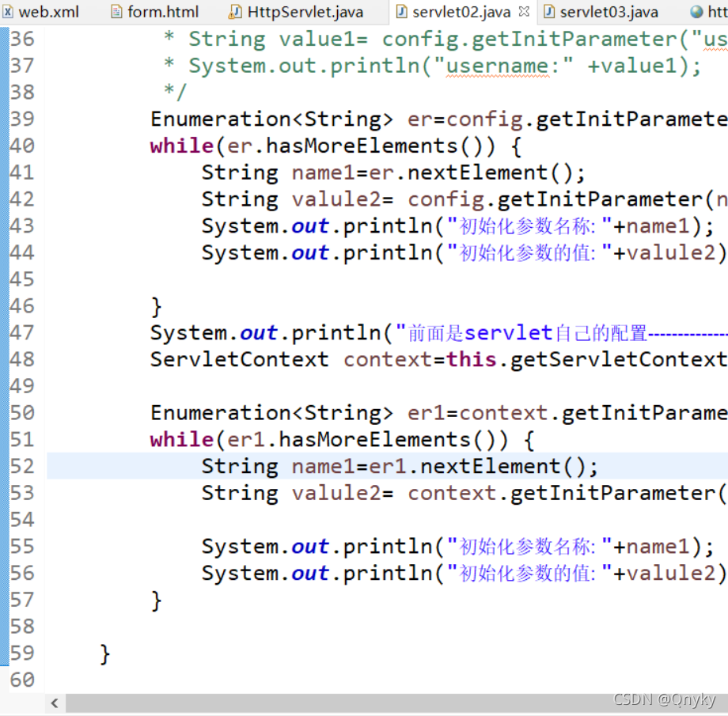Select the partially hidden rightmost editor tab

[712, 11]
